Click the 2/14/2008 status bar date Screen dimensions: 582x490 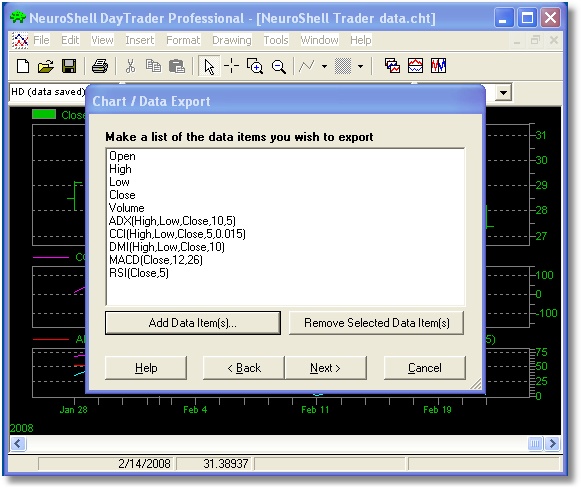click(144, 464)
